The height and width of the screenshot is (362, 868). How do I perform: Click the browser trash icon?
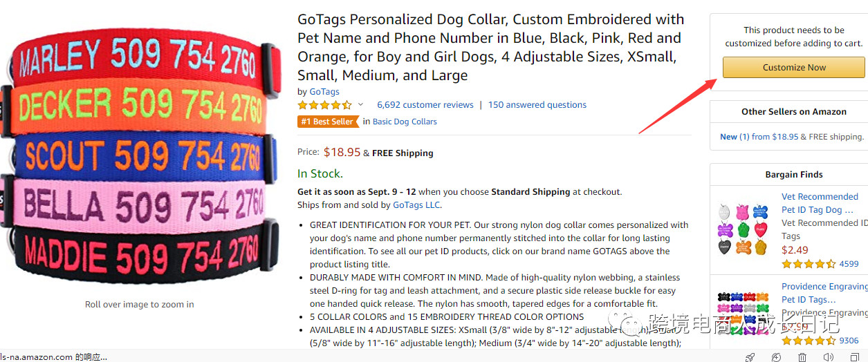tap(802, 356)
